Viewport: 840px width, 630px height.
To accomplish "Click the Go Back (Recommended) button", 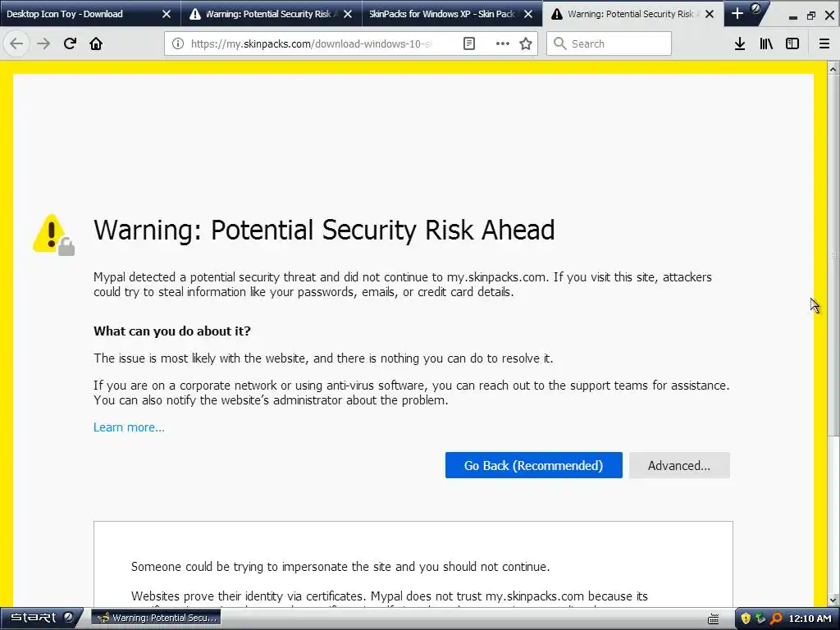I will [533, 465].
